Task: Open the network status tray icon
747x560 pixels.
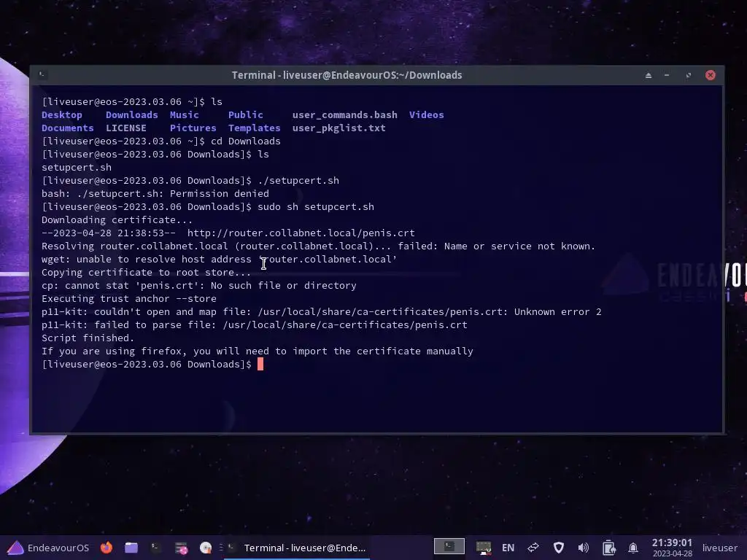Action: 484,548
